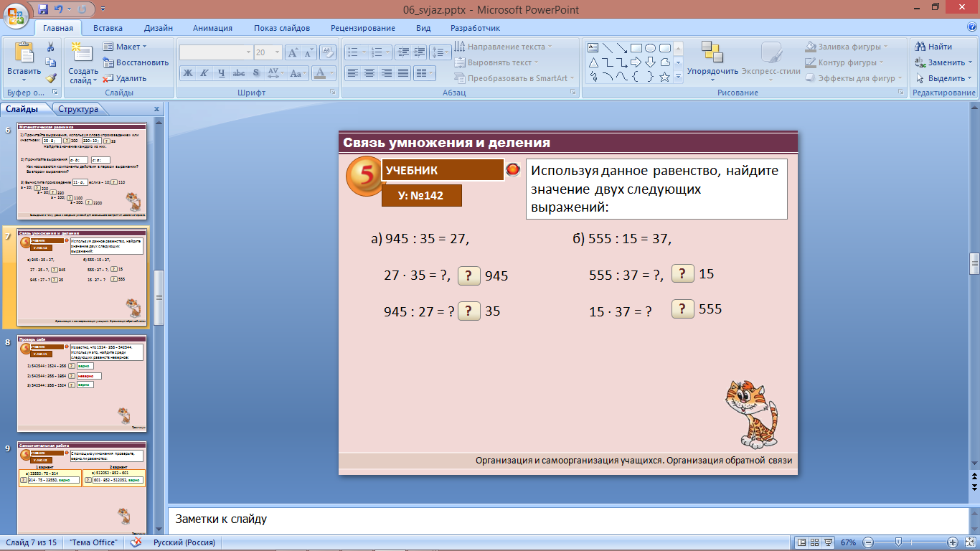This screenshot has width=980, height=551.
Task: Toggle text shadow S
Action: pyautogui.click(x=256, y=72)
